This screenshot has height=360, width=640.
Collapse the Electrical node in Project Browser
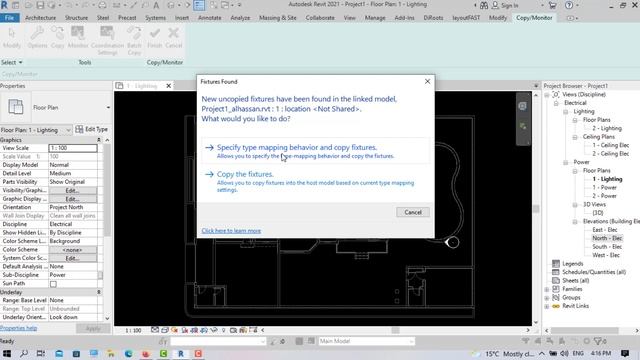[x=556, y=103]
